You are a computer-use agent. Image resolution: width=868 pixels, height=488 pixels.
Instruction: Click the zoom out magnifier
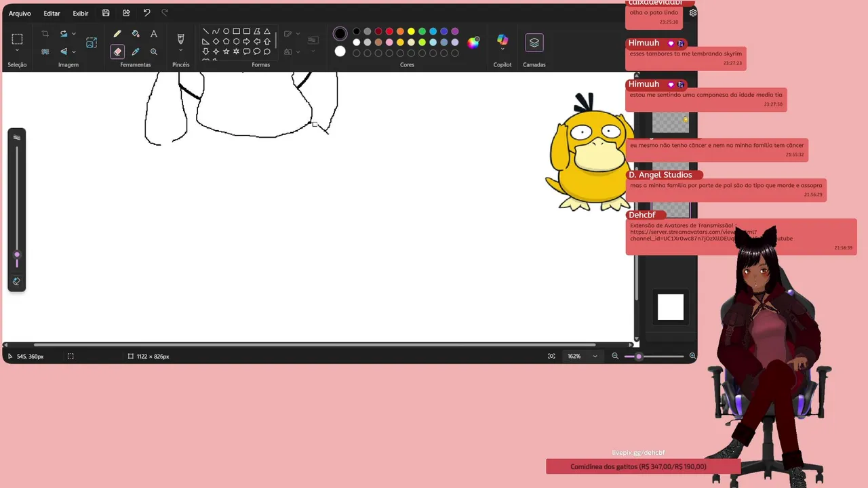pos(615,356)
